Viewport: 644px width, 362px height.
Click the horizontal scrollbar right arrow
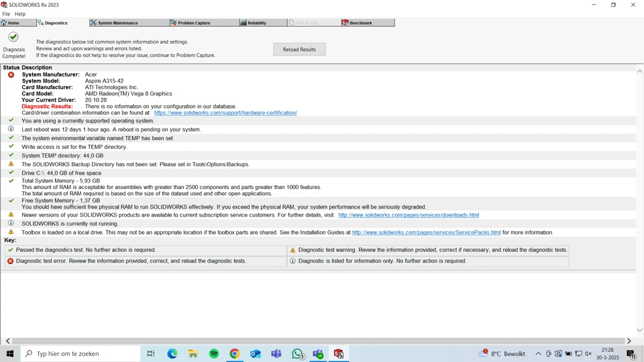[x=629, y=341]
